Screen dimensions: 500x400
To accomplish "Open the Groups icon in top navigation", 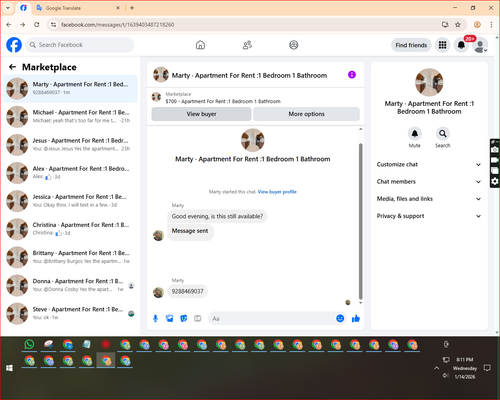I will (x=294, y=45).
